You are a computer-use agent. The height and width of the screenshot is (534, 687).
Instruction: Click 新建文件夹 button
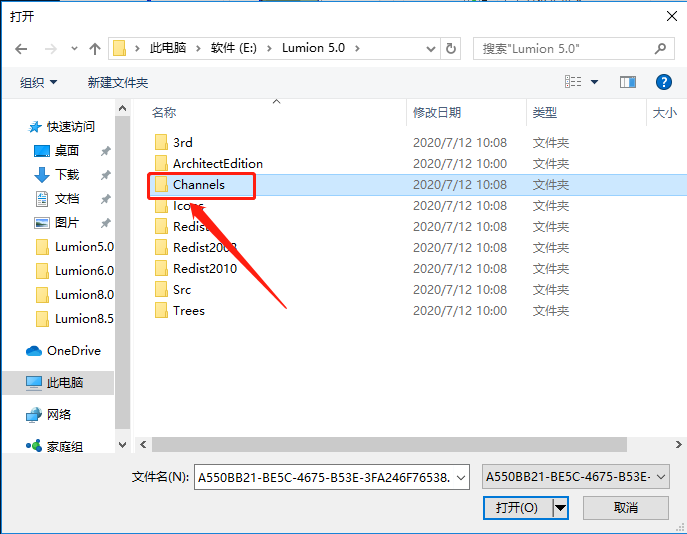pyautogui.click(x=118, y=82)
